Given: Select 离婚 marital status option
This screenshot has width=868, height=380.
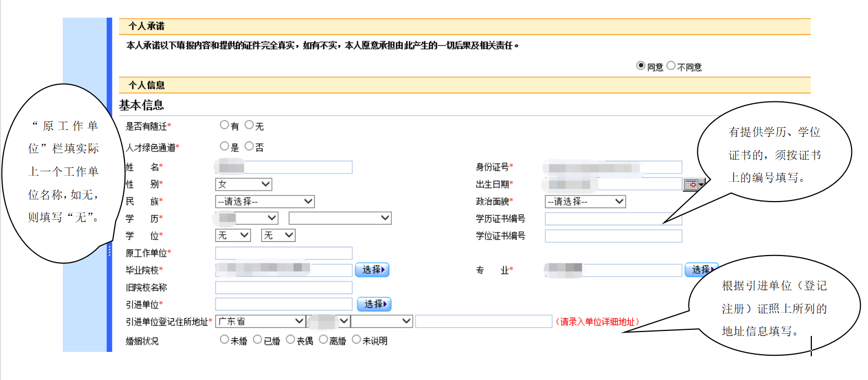Looking at the screenshot, I should tap(323, 339).
